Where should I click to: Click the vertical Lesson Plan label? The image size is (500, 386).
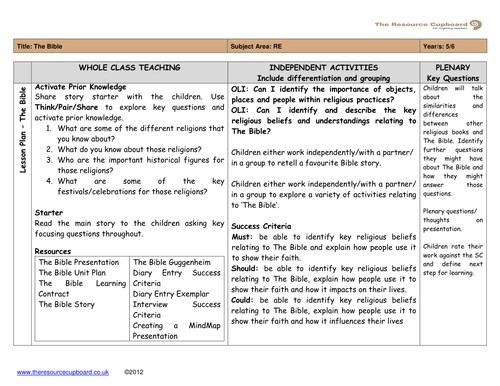(23, 130)
